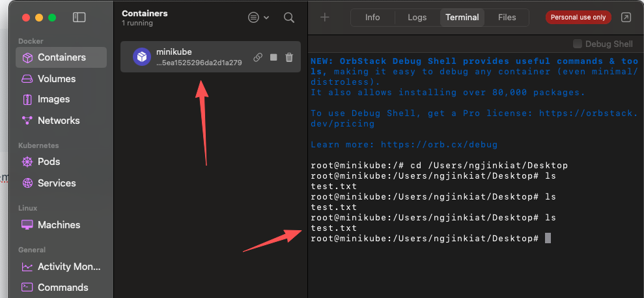Select the minikube container row
The height and width of the screenshot is (298, 644).
[x=210, y=57]
